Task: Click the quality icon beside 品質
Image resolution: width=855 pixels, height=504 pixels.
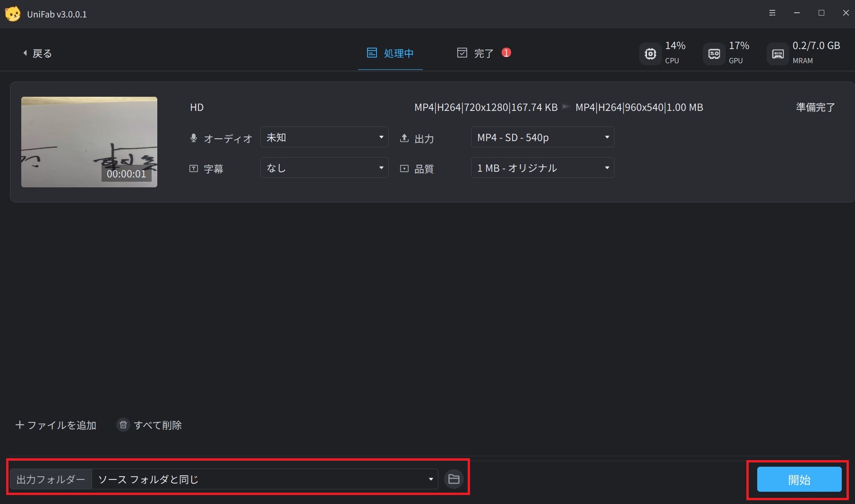Action: tap(404, 168)
